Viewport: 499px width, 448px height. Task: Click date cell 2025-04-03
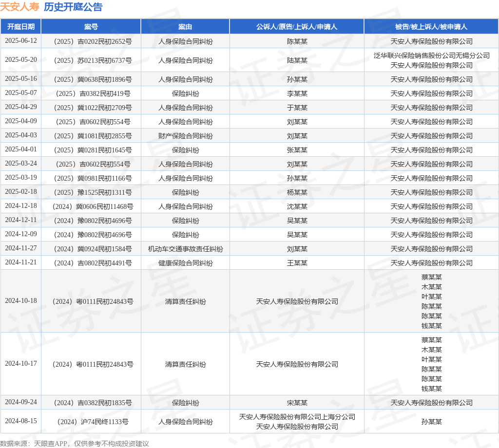(x=21, y=135)
